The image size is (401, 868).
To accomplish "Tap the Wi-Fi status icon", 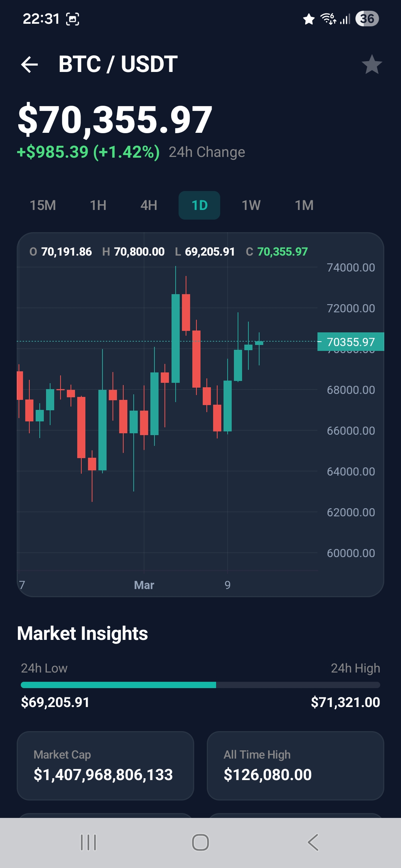I will pos(328,19).
